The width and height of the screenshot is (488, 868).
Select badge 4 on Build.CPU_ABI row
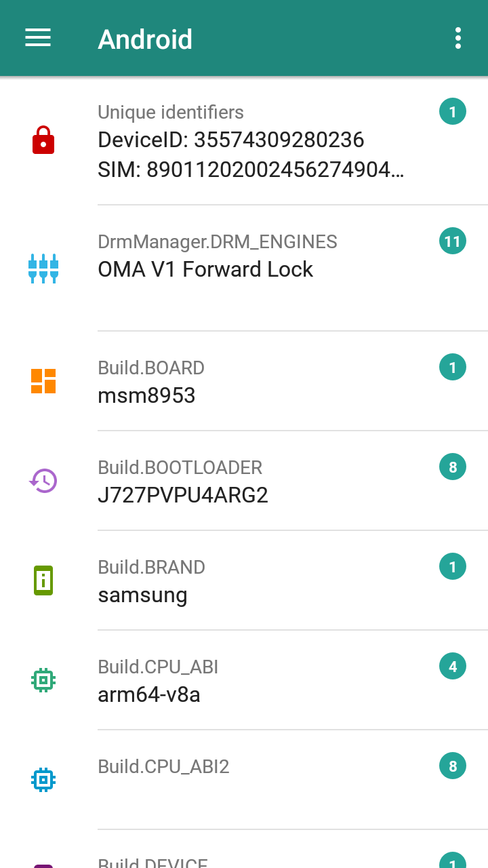click(453, 667)
